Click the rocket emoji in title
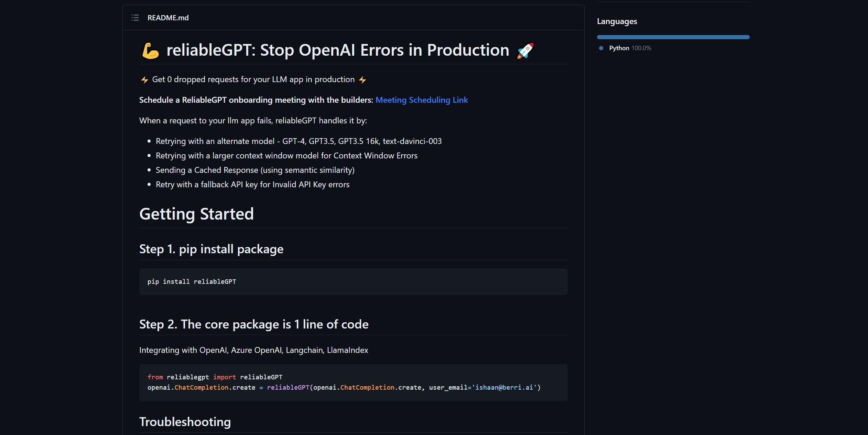Image resolution: width=868 pixels, height=435 pixels. (525, 51)
